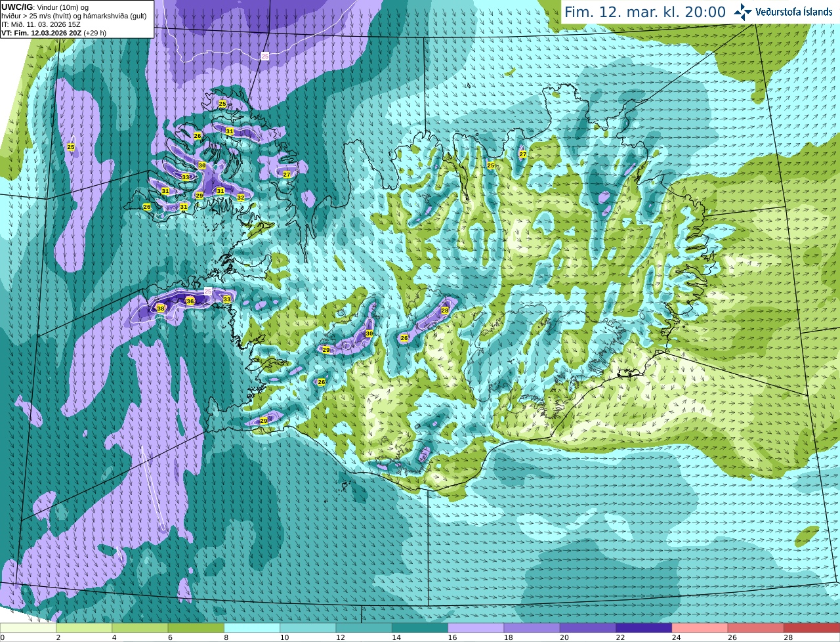840x642 pixels.
Task: Click the legend scale number 16
Action: pyautogui.click(x=451, y=637)
